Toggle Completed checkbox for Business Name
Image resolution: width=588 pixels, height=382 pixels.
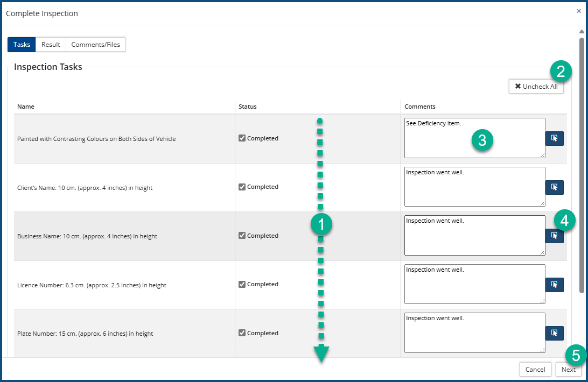(242, 236)
